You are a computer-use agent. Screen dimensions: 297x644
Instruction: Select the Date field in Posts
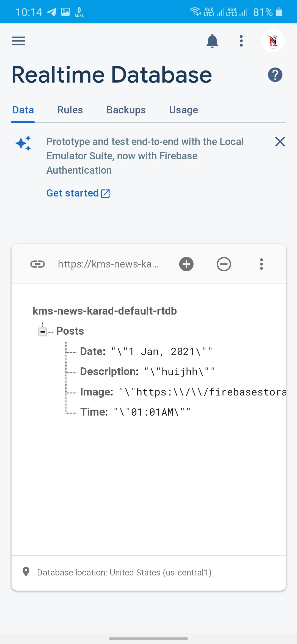tap(93, 351)
